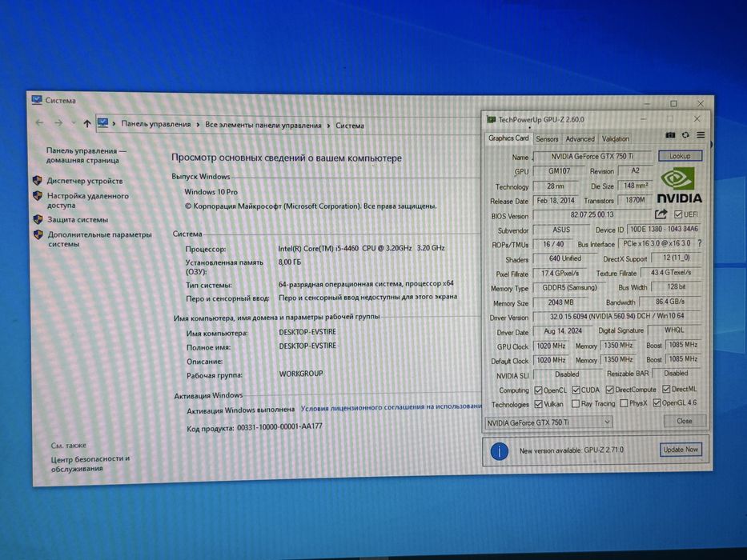Click the Панель управления breadcrumb
This screenshot has height=560, width=747.
pos(156,124)
